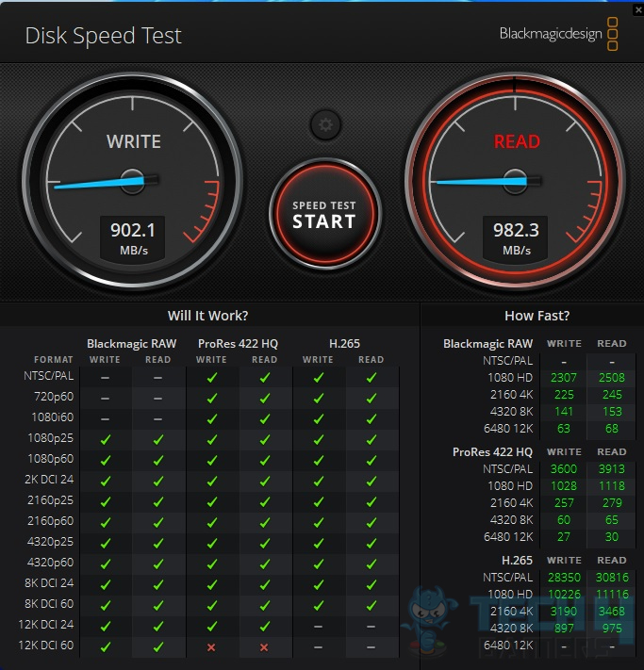Click the 720p60 format row label
Image resolution: width=644 pixels, height=670 pixels.
[x=54, y=397]
